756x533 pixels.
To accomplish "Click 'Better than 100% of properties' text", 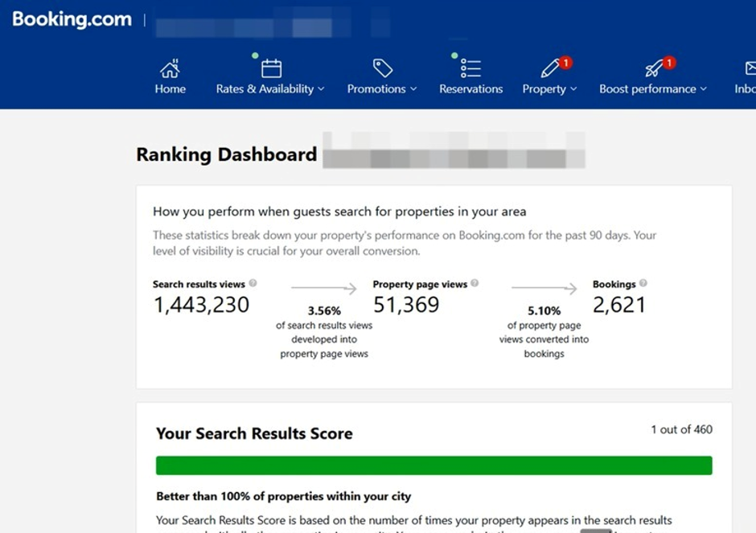I will pos(283,496).
